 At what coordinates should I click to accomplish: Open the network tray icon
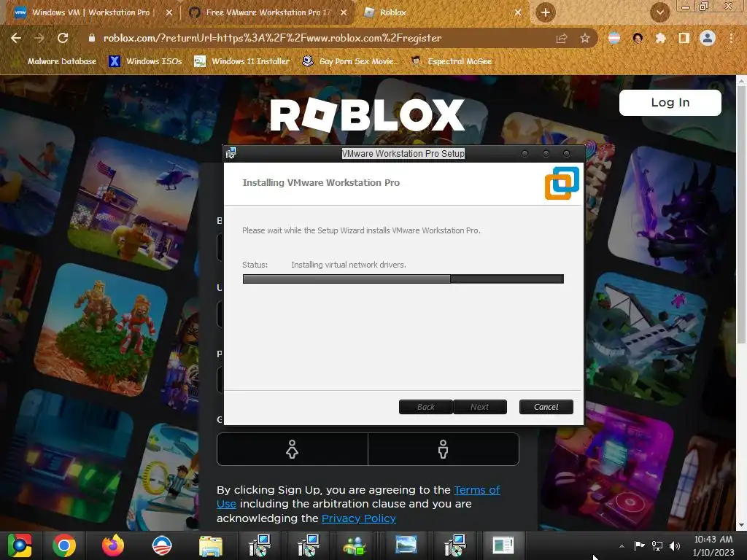657,546
